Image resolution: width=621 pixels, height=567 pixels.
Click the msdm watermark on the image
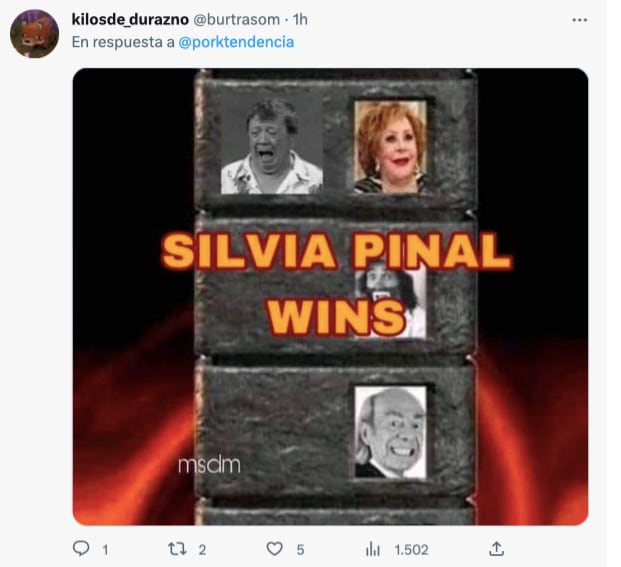tap(209, 465)
